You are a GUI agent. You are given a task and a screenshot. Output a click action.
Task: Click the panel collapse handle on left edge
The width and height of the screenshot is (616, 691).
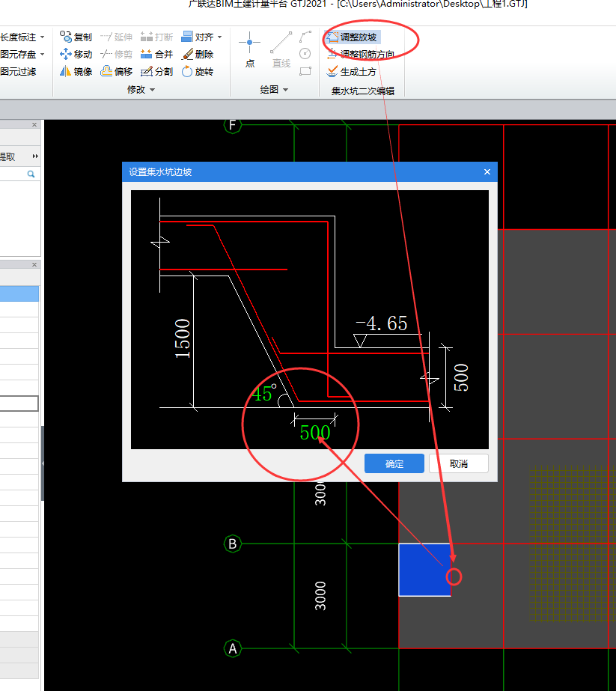43,463
